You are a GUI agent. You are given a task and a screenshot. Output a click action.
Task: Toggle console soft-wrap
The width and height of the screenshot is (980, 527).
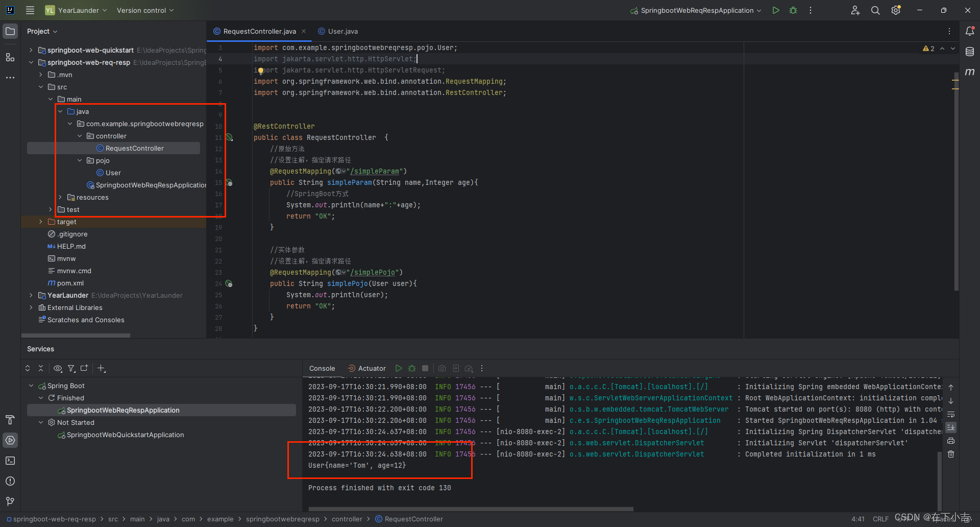click(951, 414)
